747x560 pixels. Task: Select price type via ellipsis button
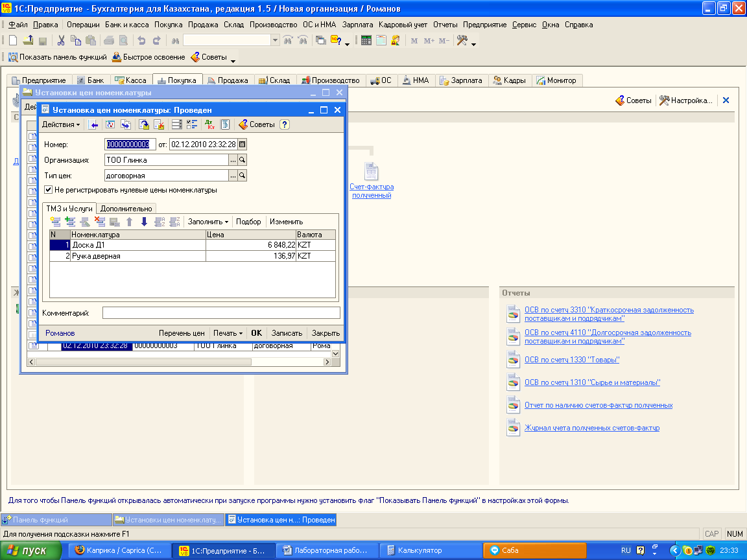tap(233, 176)
